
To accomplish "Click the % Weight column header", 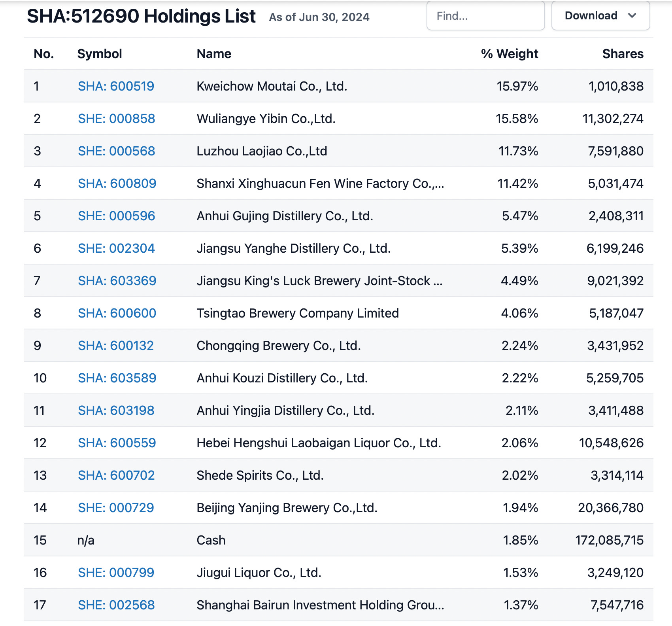I will (510, 54).
